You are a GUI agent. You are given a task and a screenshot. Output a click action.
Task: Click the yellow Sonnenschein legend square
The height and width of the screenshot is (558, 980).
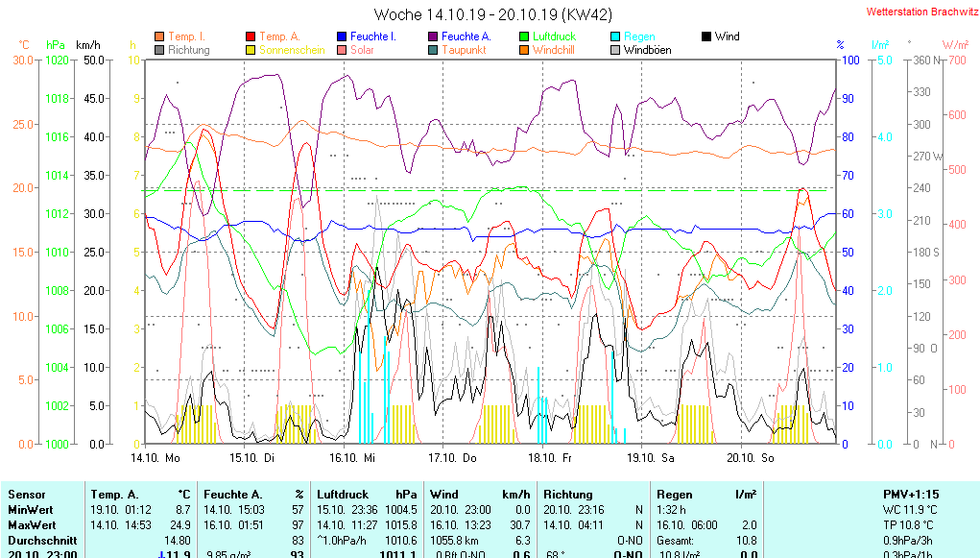(251, 50)
